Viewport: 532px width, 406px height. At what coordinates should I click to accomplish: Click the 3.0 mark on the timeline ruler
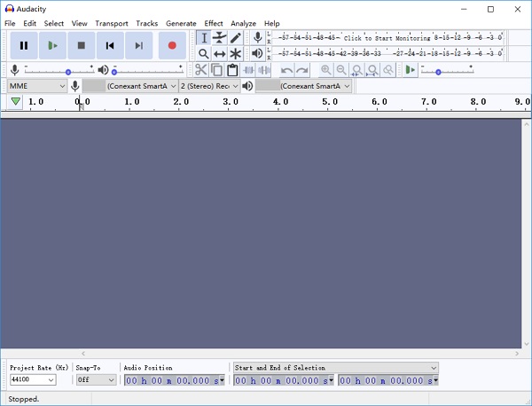[x=231, y=102]
